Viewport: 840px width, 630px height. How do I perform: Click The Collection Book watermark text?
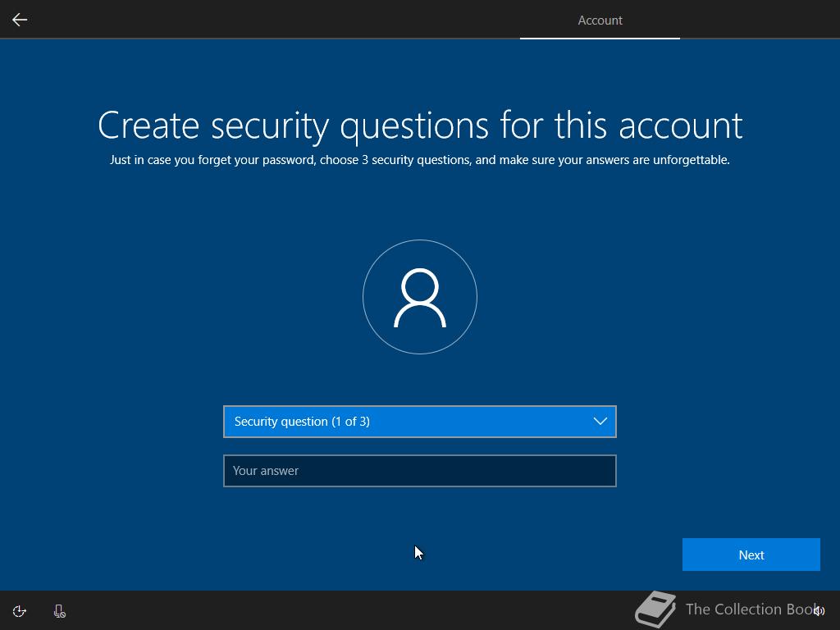[751, 609]
